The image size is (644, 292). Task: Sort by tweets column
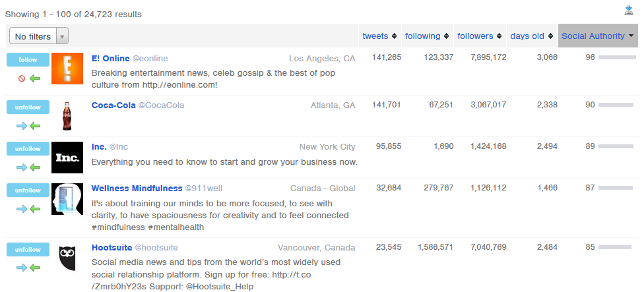[x=379, y=36]
